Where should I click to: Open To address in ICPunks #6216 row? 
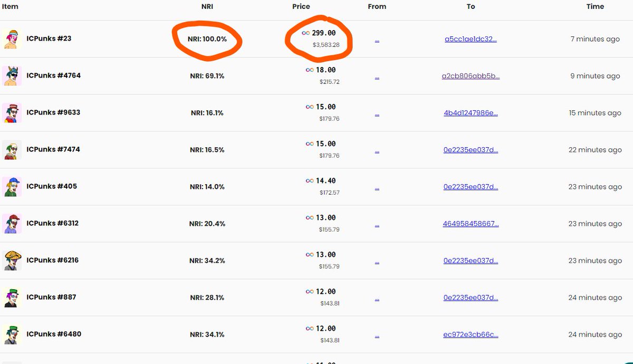click(x=471, y=261)
